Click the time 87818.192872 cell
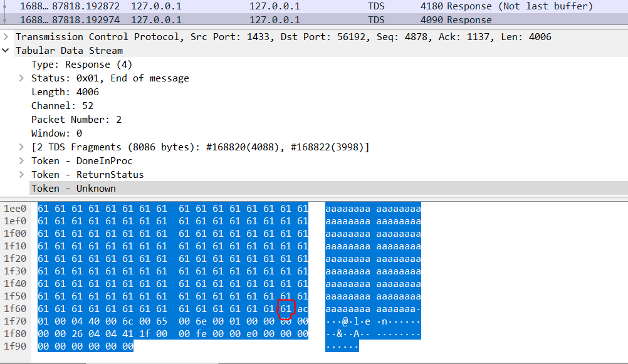Image resolution: width=628 pixels, height=364 pixels. pos(86,6)
